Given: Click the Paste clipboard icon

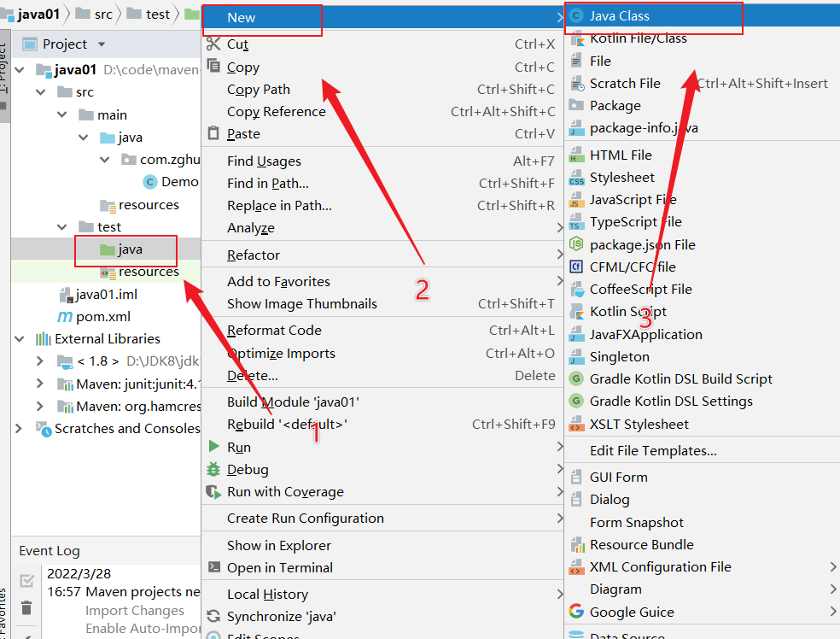Looking at the screenshot, I should pyautogui.click(x=213, y=133).
